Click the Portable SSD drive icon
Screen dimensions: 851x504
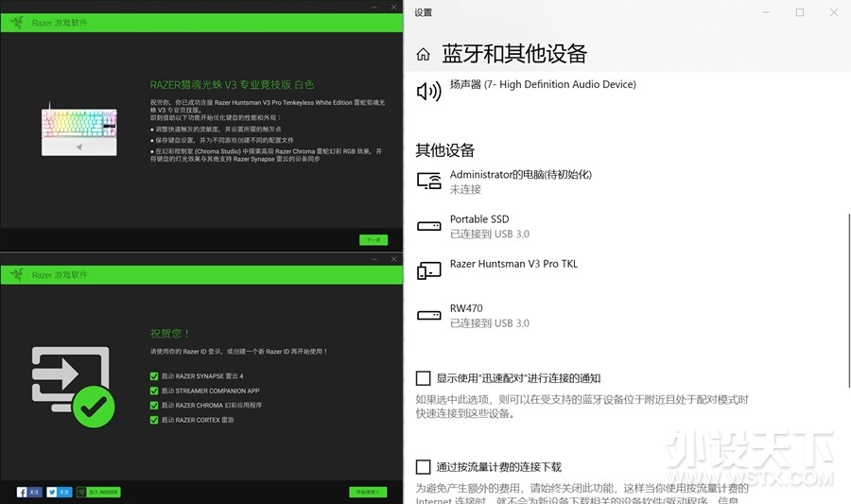428,226
